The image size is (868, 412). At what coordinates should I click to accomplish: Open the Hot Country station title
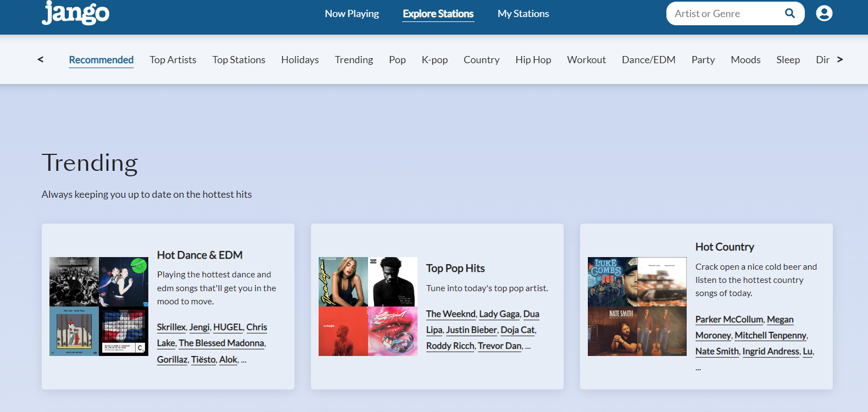point(725,247)
